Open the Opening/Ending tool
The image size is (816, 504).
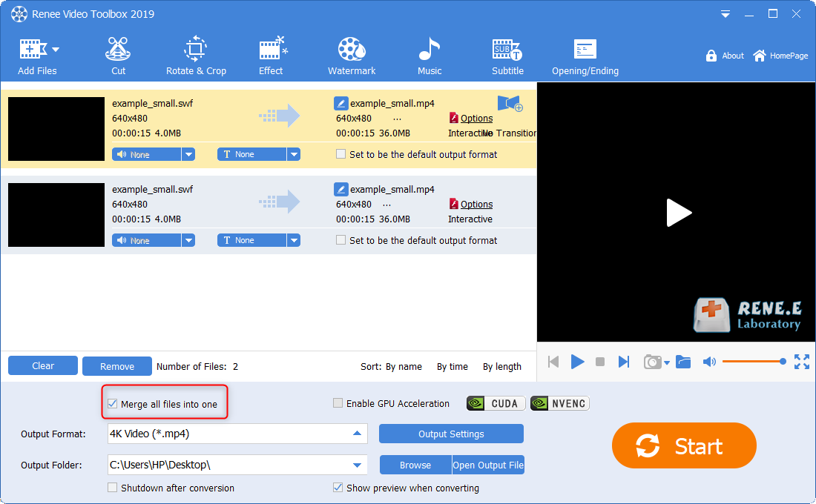585,56
